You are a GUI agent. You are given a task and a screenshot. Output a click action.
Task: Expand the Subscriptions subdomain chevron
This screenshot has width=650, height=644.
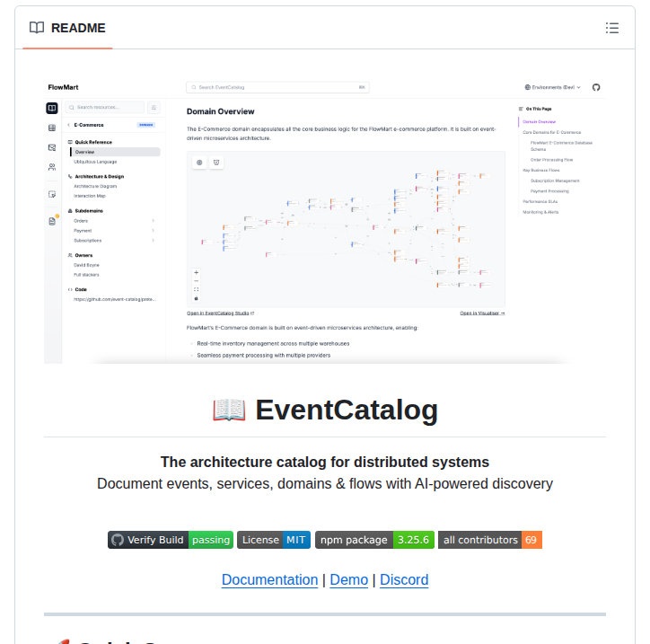(x=153, y=241)
